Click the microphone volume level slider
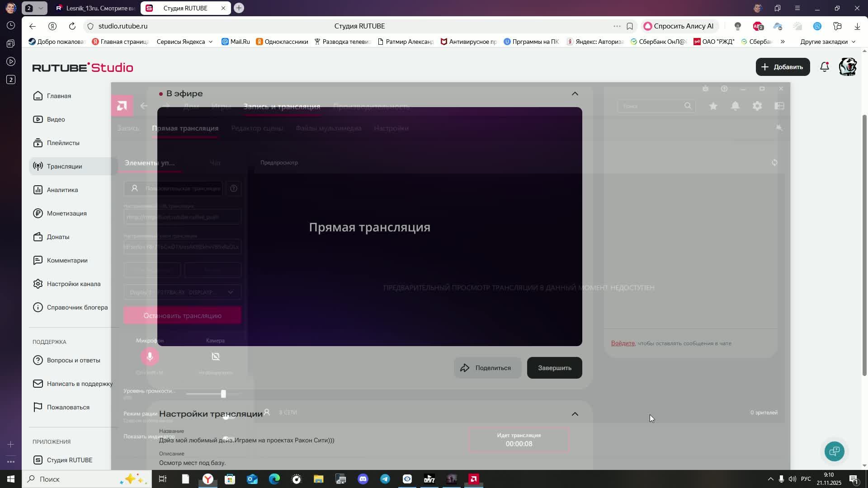This screenshot has height=488, width=868. point(223,394)
